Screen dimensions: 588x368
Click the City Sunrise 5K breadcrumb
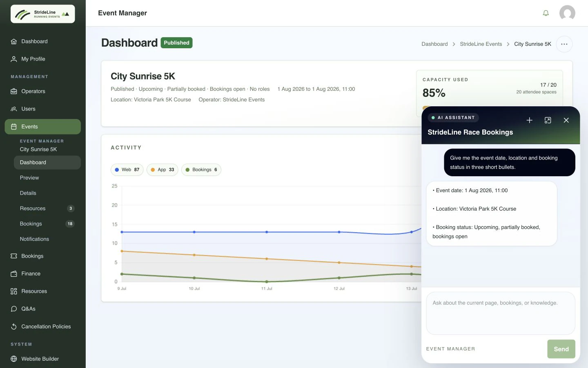point(532,44)
